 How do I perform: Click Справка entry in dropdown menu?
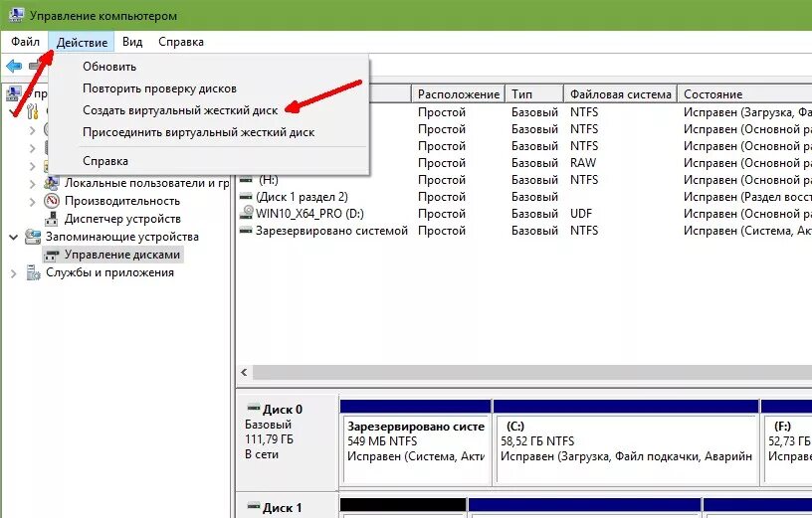(x=105, y=161)
